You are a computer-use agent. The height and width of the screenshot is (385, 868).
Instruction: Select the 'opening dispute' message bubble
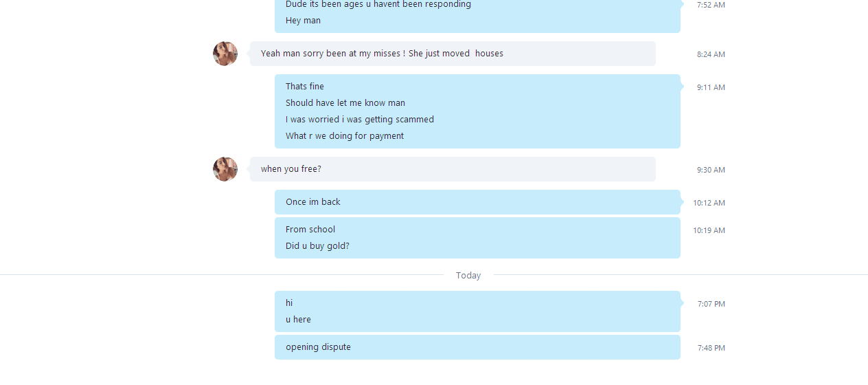[477, 347]
